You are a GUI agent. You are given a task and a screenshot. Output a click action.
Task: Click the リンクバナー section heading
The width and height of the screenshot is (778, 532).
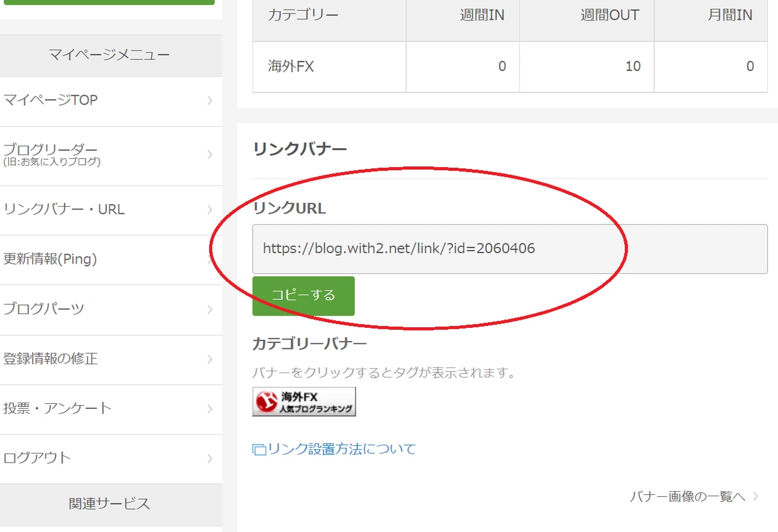[300, 149]
